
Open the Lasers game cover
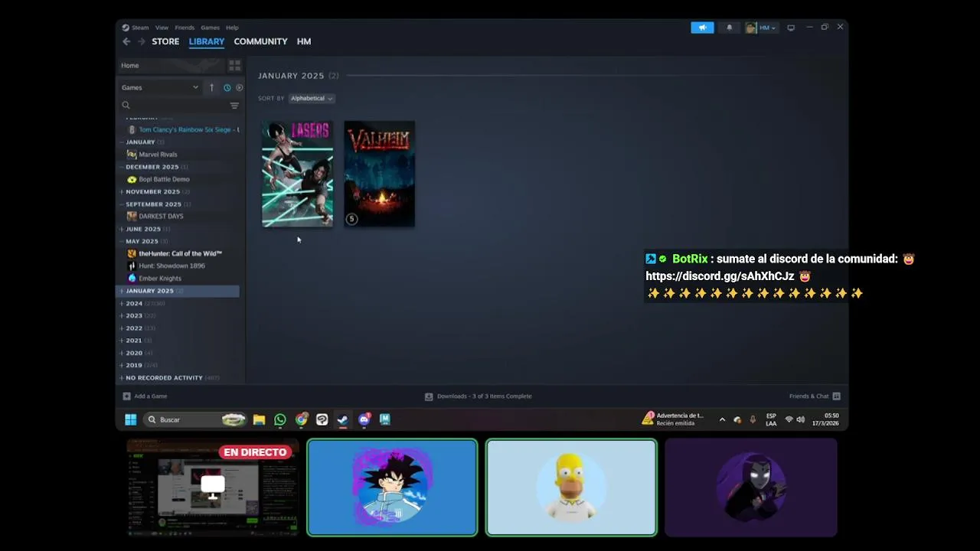tap(297, 174)
